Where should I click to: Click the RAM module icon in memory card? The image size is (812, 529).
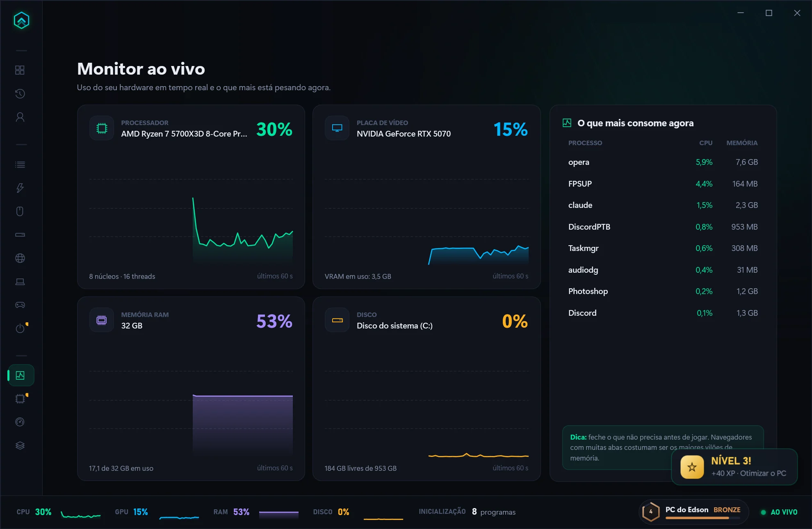(102, 320)
